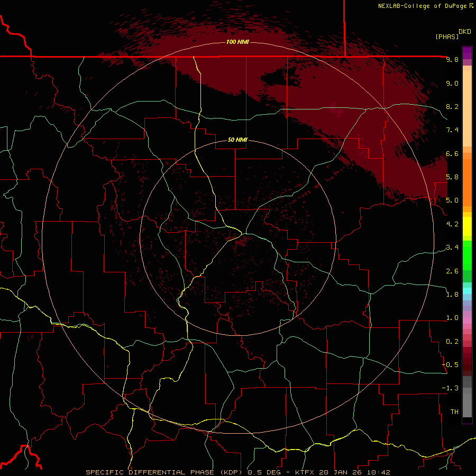Click the 1.8 scale label

[x=452, y=295]
